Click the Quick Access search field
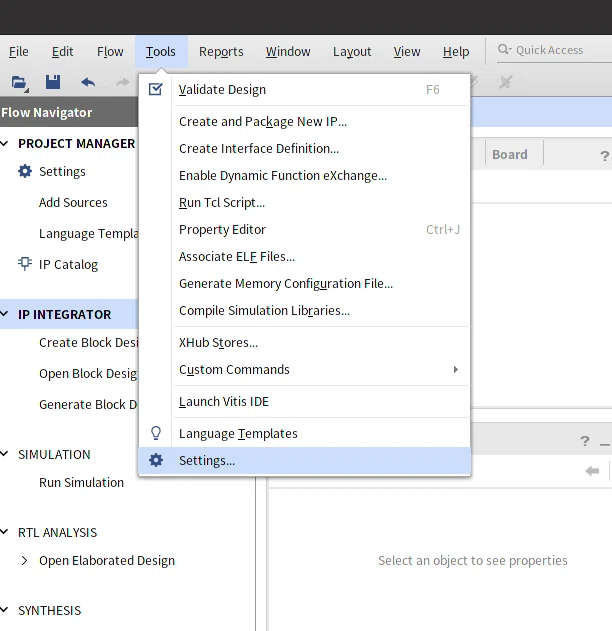The height and width of the screenshot is (631, 612). pyautogui.click(x=554, y=50)
